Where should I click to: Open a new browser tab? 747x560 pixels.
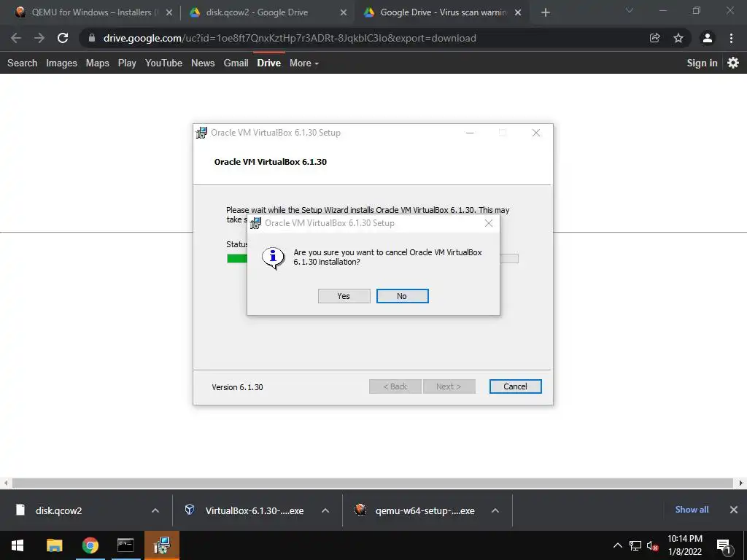coord(546,12)
